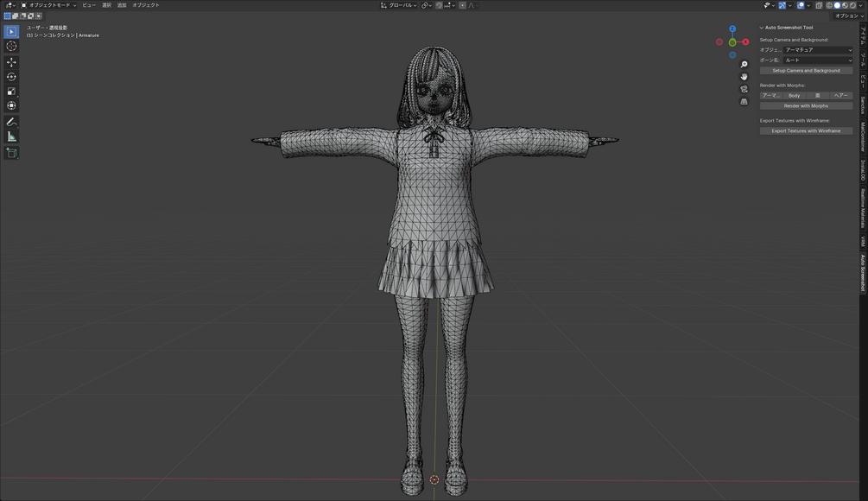Viewport: 868px width, 501px height.
Task: Open the pivot point dropdown
Action: pyautogui.click(x=427, y=5)
